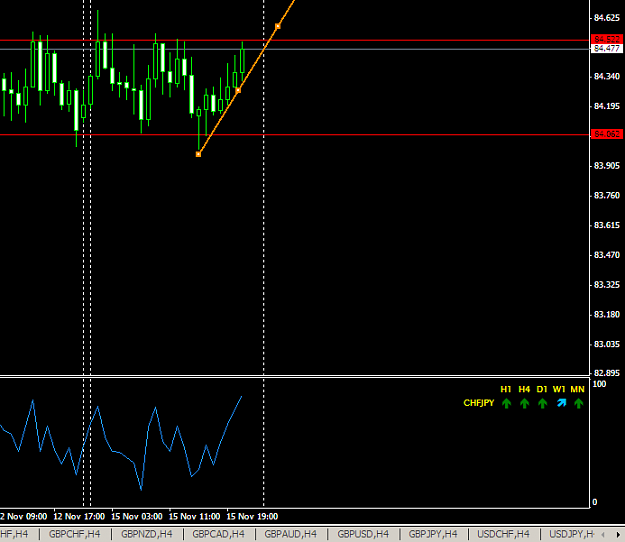Open the GBPAUD,H4 chart tab
The image size is (625, 542).
tap(291, 534)
